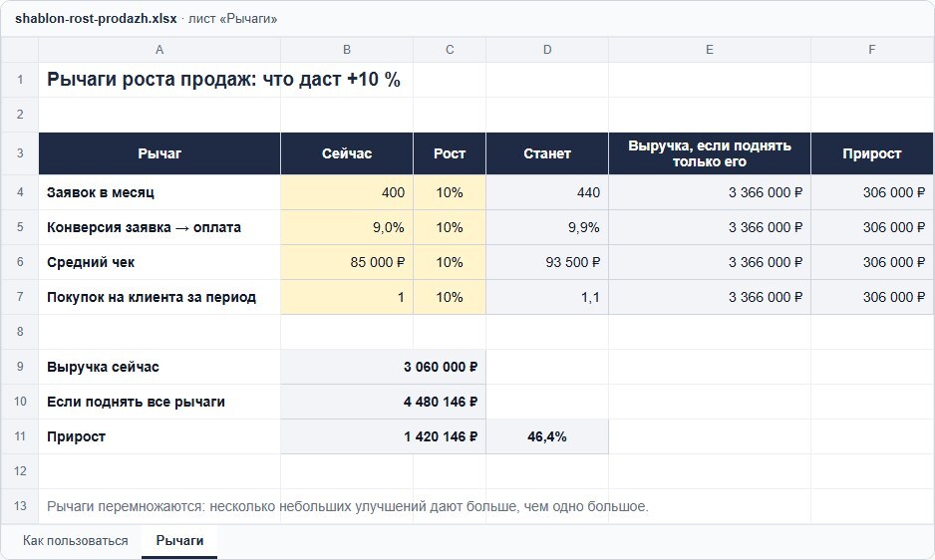Select column C header
The height and width of the screenshot is (560, 935).
(x=450, y=50)
